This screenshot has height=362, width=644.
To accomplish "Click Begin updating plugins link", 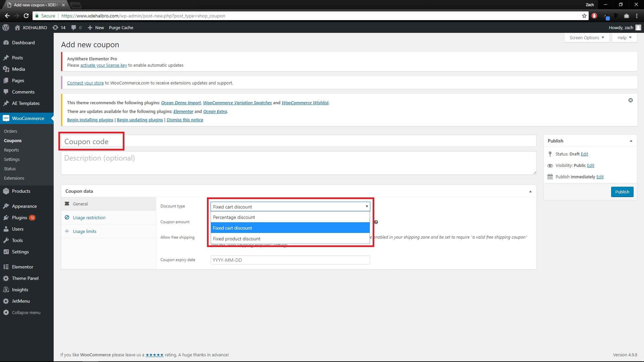I will tap(140, 120).
